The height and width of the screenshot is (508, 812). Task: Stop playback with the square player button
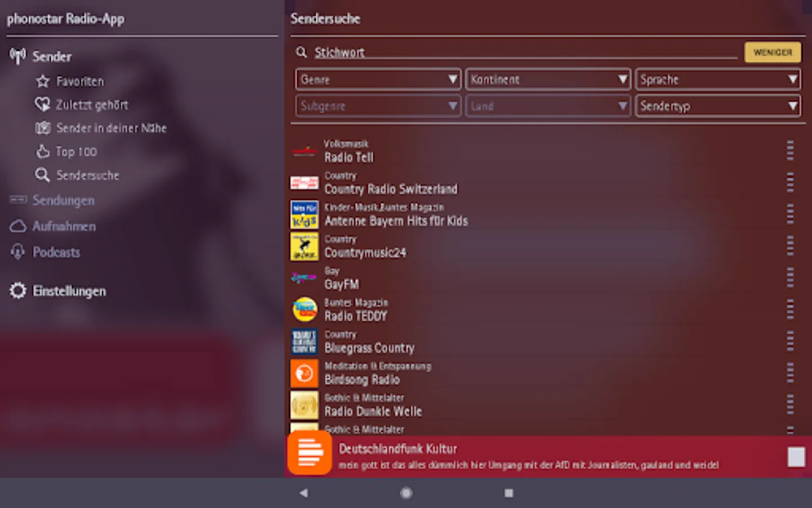point(796,457)
